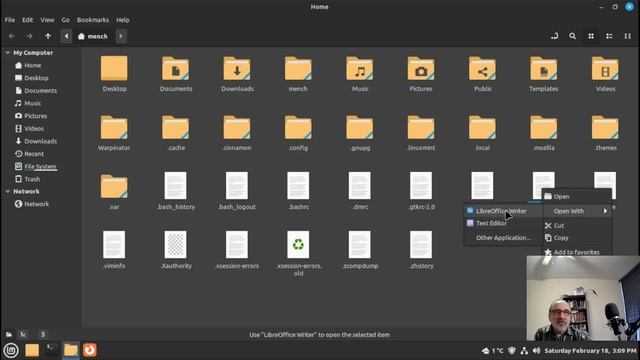Click the network icon in system tray
This screenshot has height=360, width=640.
click(x=524, y=351)
